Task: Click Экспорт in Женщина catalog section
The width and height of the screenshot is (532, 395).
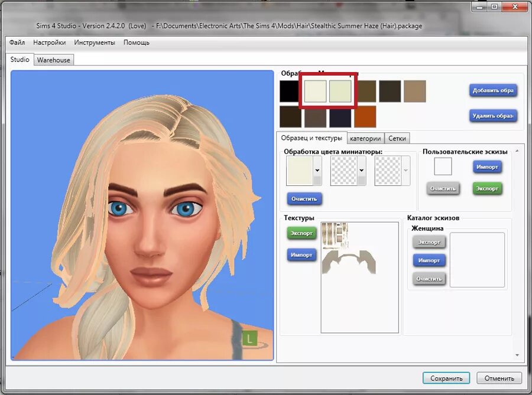Action: click(x=429, y=242)
